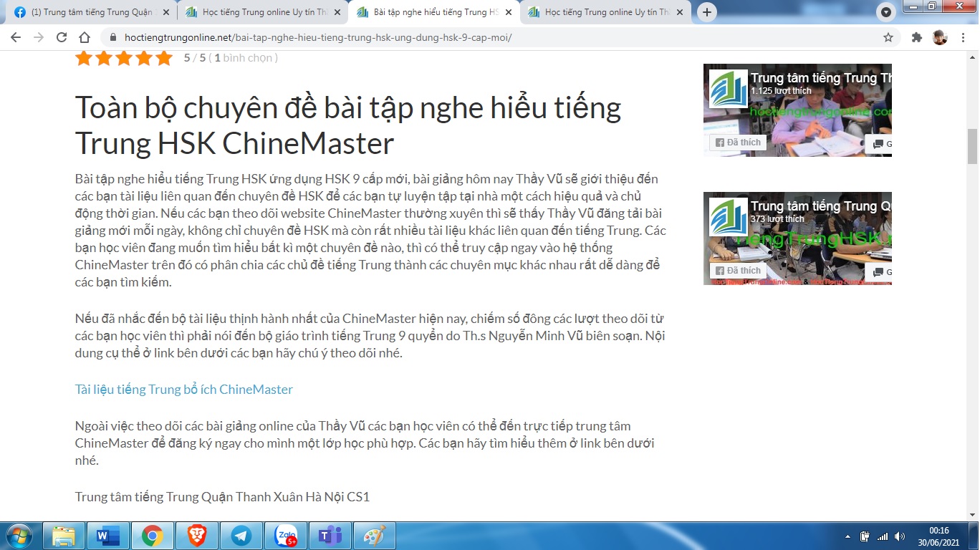Open the Windows Start menu
Image resolution: width=980 pixels, height=550 pixels.
tap(19, 536)
